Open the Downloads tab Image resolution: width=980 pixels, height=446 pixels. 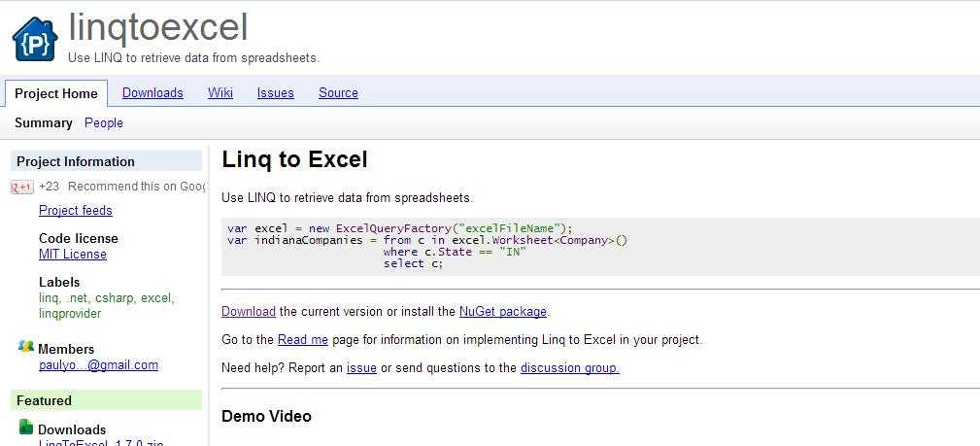tap(152, 92)
